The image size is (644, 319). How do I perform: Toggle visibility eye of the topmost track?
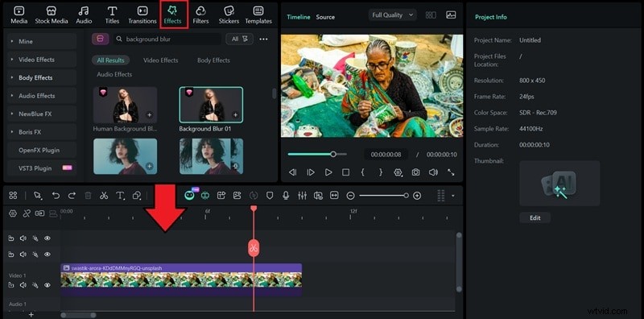(47, 238)
